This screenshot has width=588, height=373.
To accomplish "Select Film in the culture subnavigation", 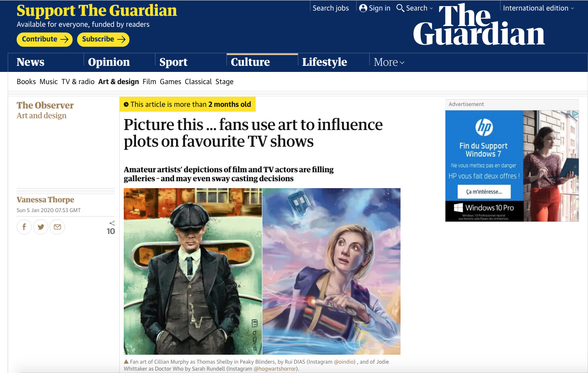I will [x=149, y=82].
